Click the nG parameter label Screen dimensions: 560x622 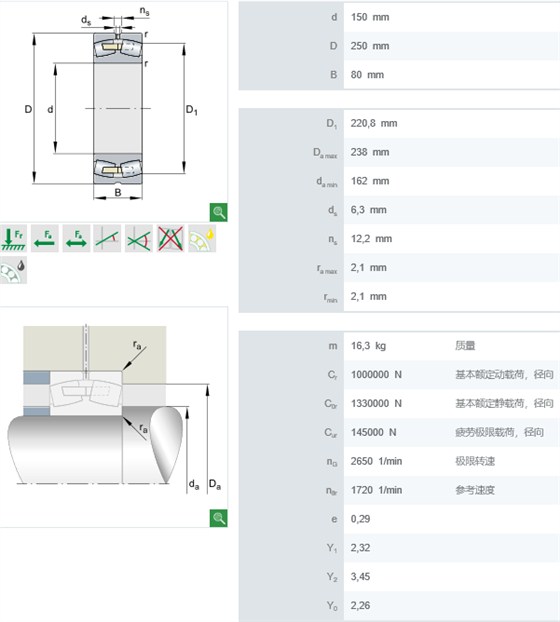pos(332,462)
